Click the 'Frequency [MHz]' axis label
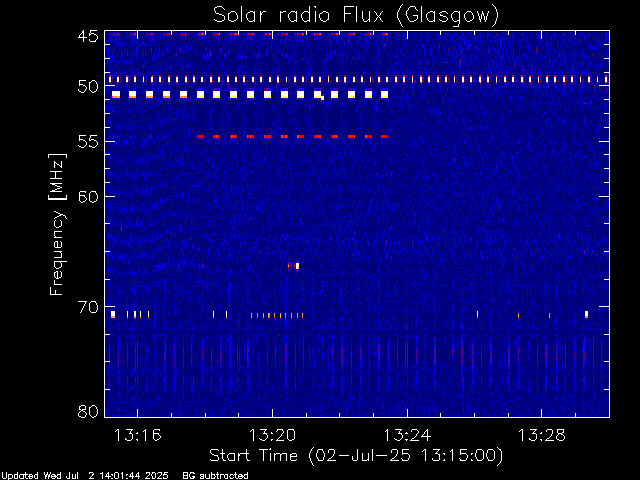The image size is (640, 480). 57,224
